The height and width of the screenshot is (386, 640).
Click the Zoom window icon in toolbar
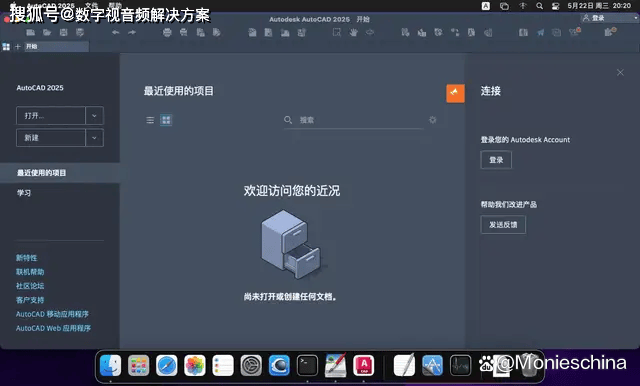click(337, 32)
